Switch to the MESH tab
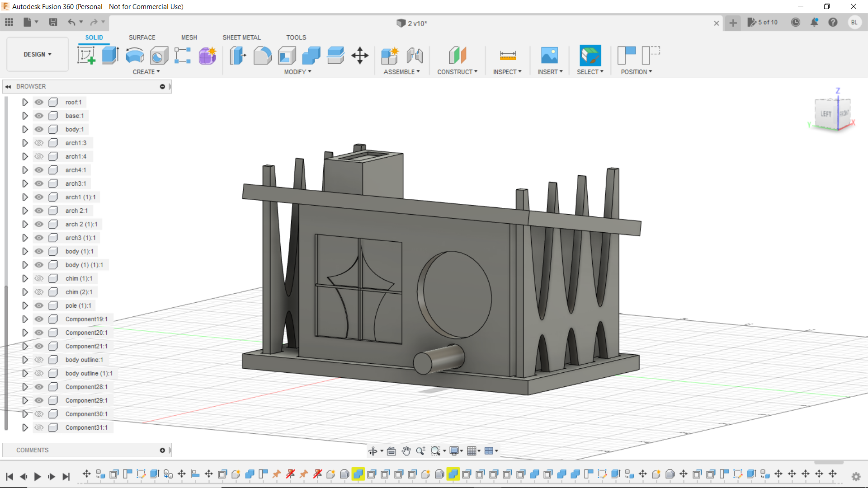This screenshot has width=868, height=488. pyautogui.click(x=189, y=38)
